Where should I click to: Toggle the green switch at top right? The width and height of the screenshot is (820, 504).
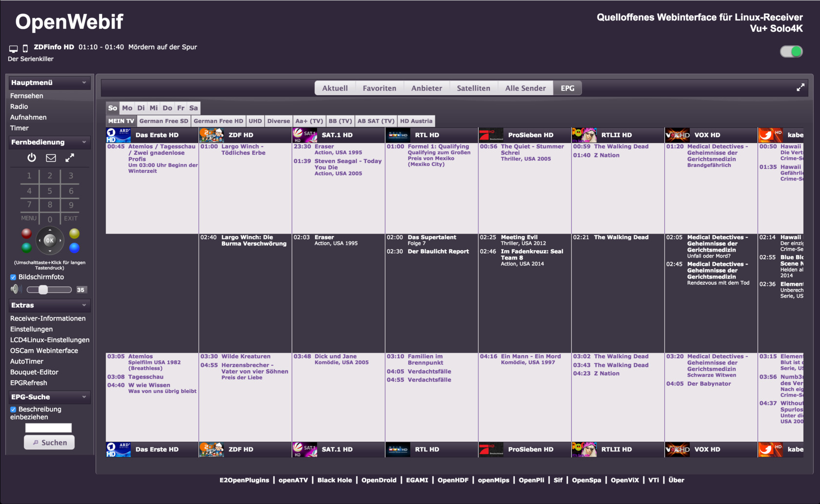[791, 52]
